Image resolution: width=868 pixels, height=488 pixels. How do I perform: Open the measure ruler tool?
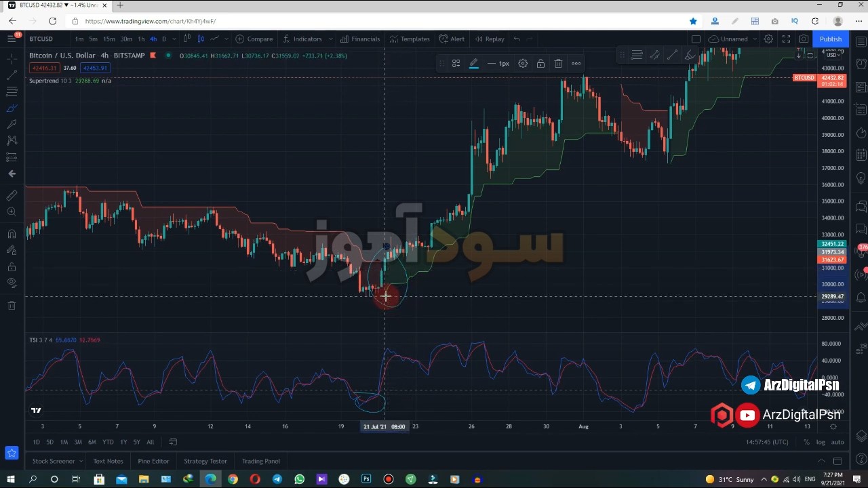pos(12,195)
